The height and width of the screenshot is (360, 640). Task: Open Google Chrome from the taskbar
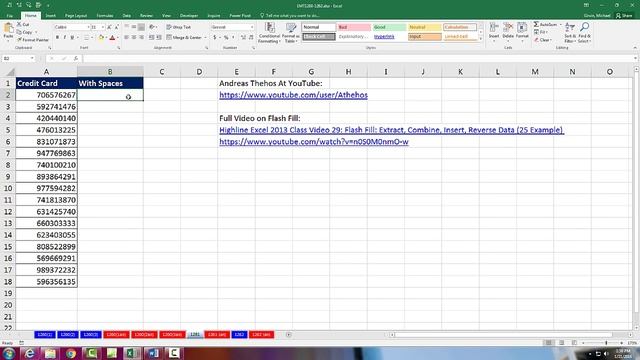coord(71,353)
